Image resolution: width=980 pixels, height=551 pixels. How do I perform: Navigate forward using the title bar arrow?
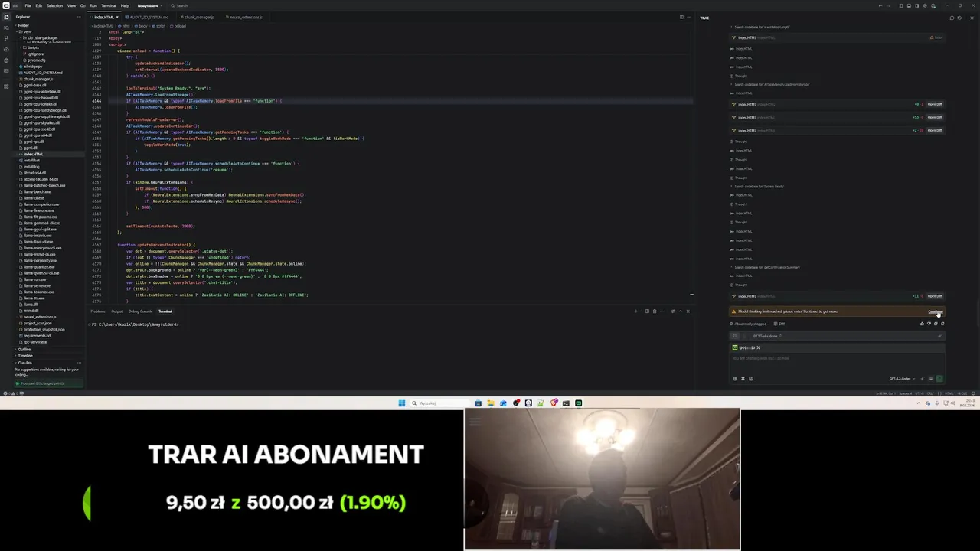click(888, 5)
